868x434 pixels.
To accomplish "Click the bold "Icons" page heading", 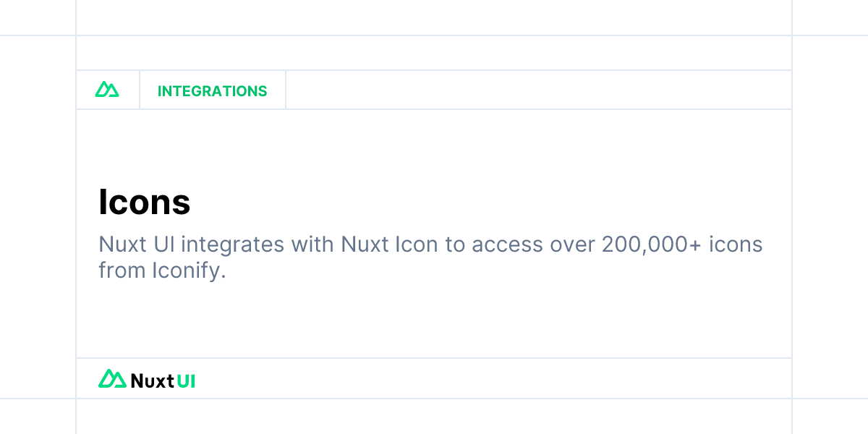I will (145, 203).
